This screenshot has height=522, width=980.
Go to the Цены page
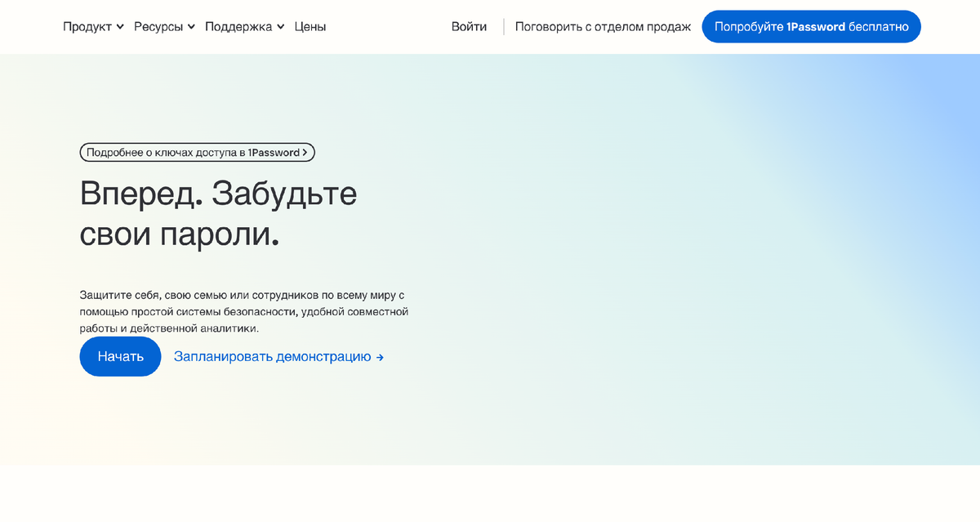coord(310,27)
